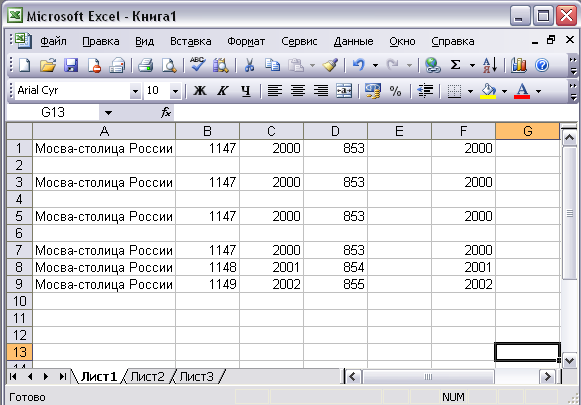581x405 pixels.
Task: Insert hyperlink with globe icon
Action: point(432,65)
